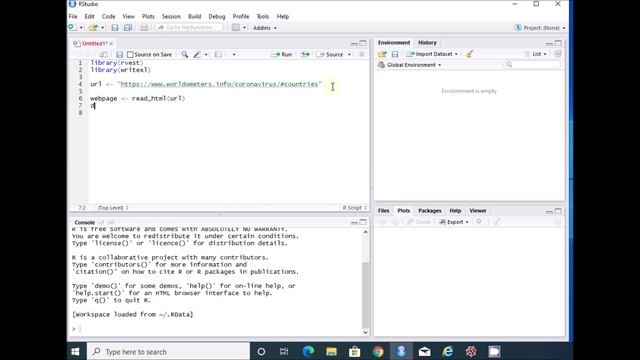Open Task View from taskbar

(284, 351)
